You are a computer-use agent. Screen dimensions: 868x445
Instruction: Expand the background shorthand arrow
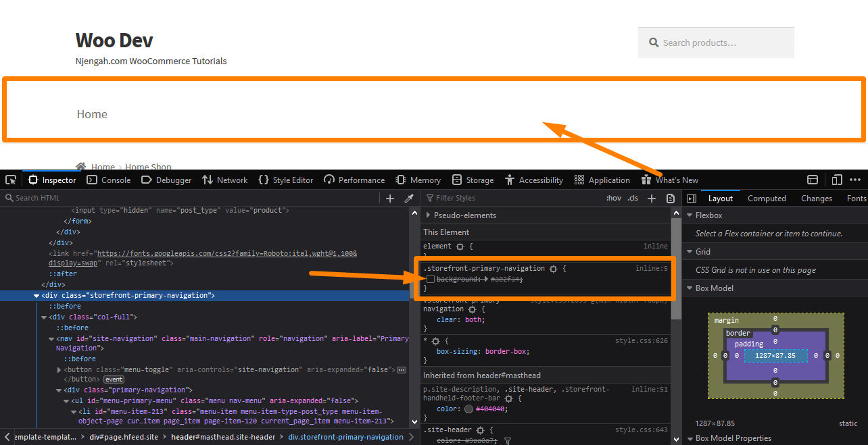[486, 279]
